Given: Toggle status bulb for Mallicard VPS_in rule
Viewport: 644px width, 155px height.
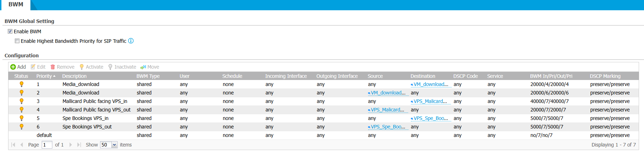Looking at the screenshot, I should 22,101.
